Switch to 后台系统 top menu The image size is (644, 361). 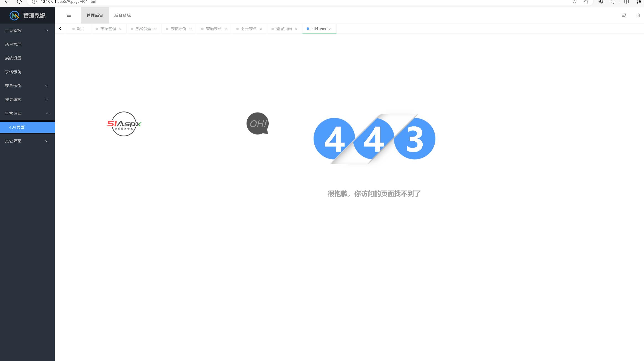pos(122,15)
